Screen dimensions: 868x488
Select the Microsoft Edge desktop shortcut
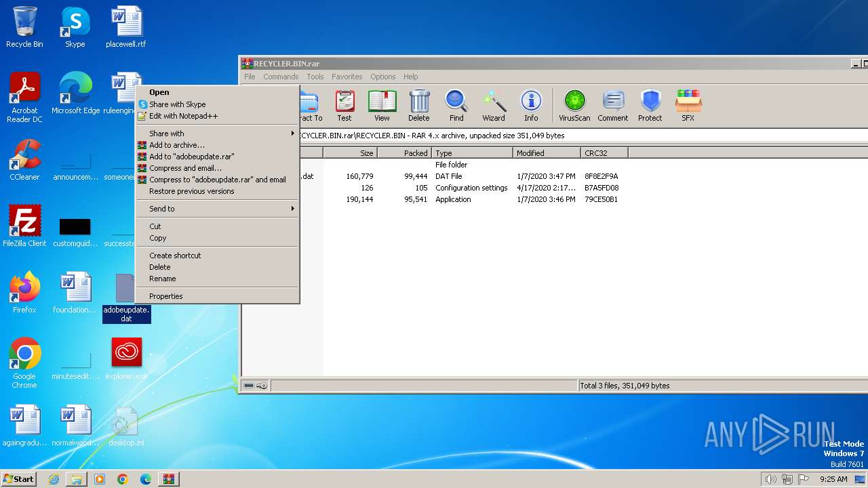(x=75, y=94)
